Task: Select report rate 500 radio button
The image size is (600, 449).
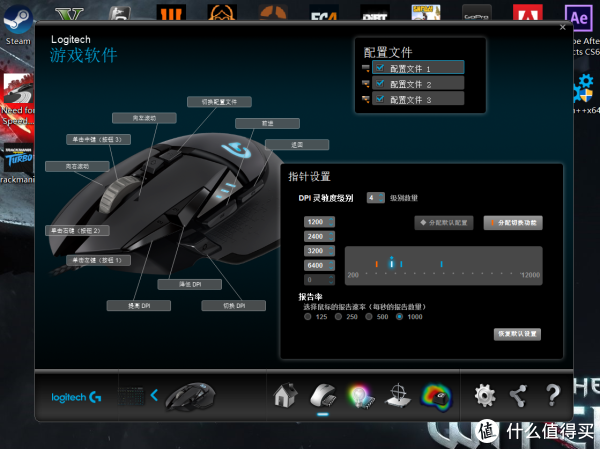Action: pos(369,317)
